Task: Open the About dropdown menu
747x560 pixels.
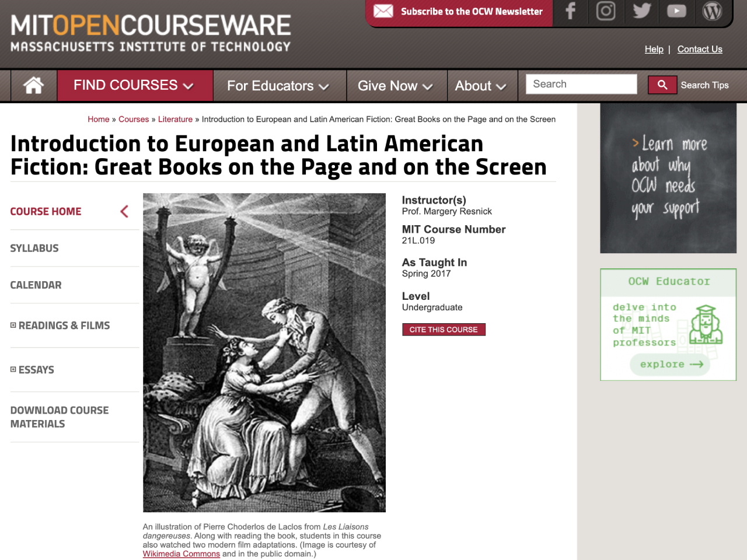Action: coord(481,86)
